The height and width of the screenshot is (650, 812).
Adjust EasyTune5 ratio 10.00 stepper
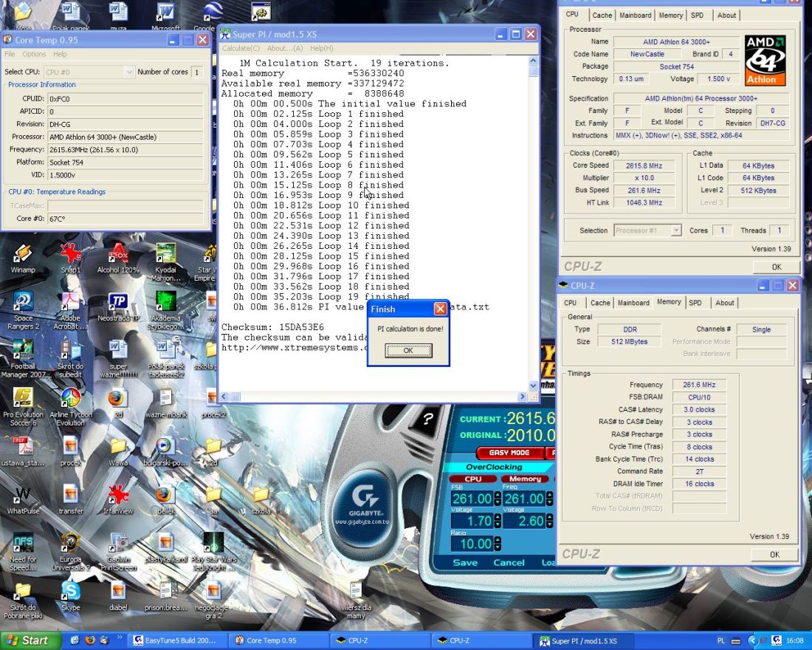[498, 543]
